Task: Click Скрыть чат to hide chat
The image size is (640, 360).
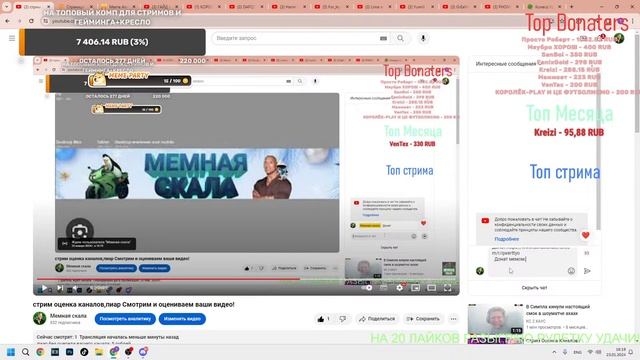Action: click(x=534, y=288)
